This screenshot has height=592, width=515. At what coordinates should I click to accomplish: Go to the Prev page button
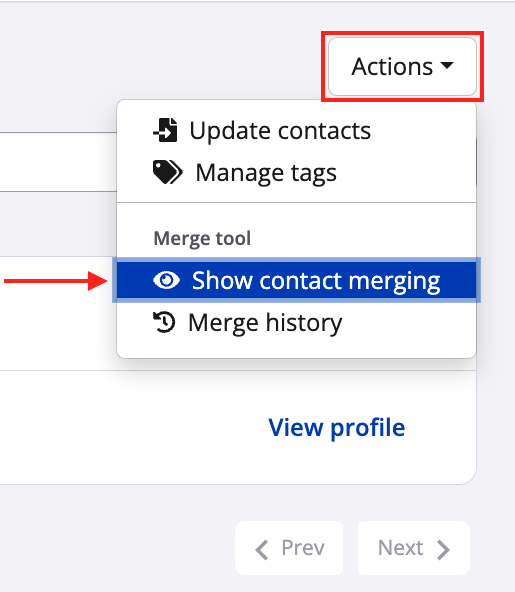[289, 548]
